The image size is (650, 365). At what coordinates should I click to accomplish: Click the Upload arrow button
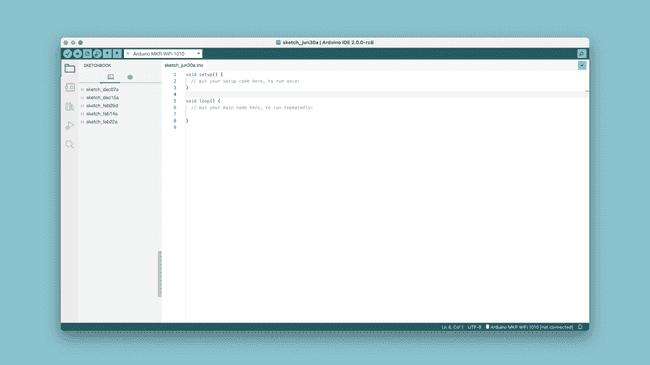(x=77, y=54)
